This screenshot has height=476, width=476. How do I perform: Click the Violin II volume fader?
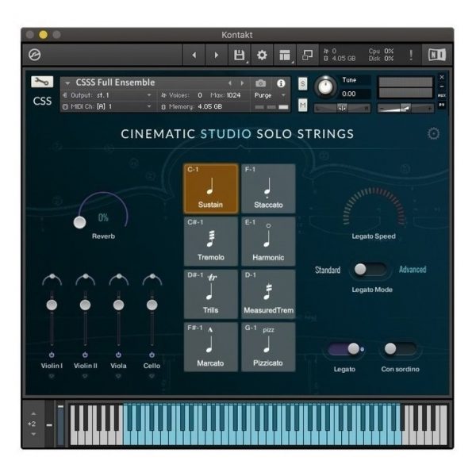click(x=85, y=305)
